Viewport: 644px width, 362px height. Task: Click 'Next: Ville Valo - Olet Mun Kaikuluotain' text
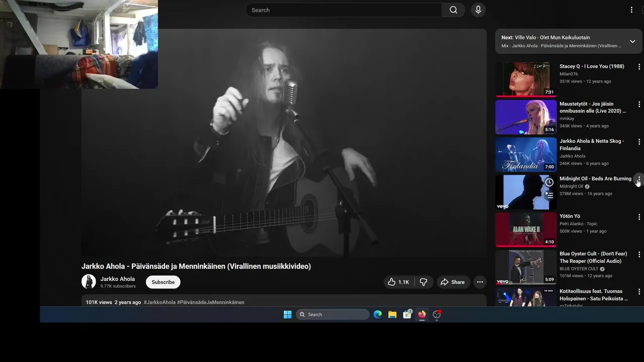(x=545, y=37)
